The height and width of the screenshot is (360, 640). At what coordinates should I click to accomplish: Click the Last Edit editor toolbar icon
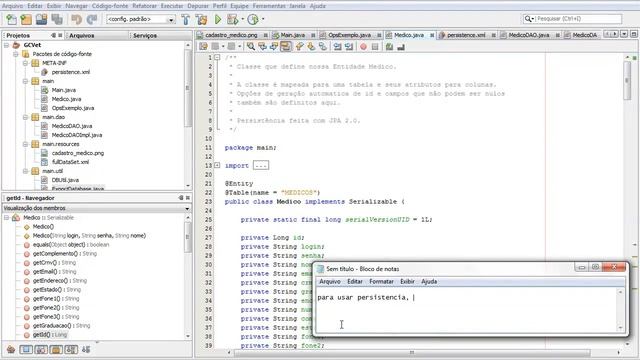203,47
